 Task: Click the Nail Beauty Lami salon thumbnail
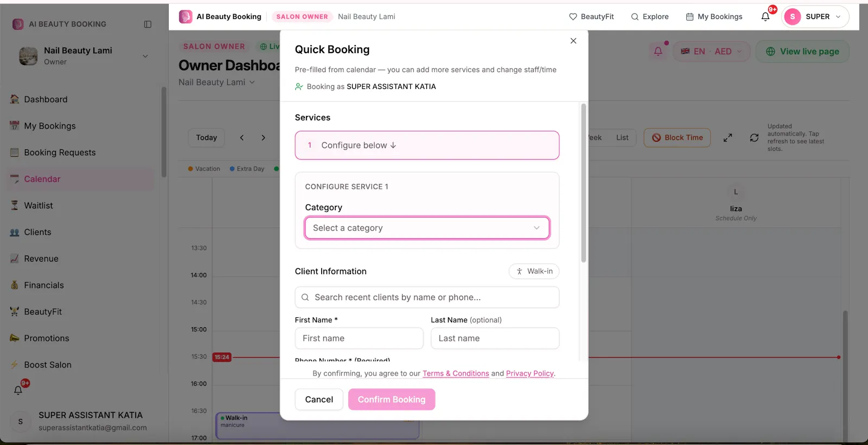pyautogui.click(x=28, y=56)
